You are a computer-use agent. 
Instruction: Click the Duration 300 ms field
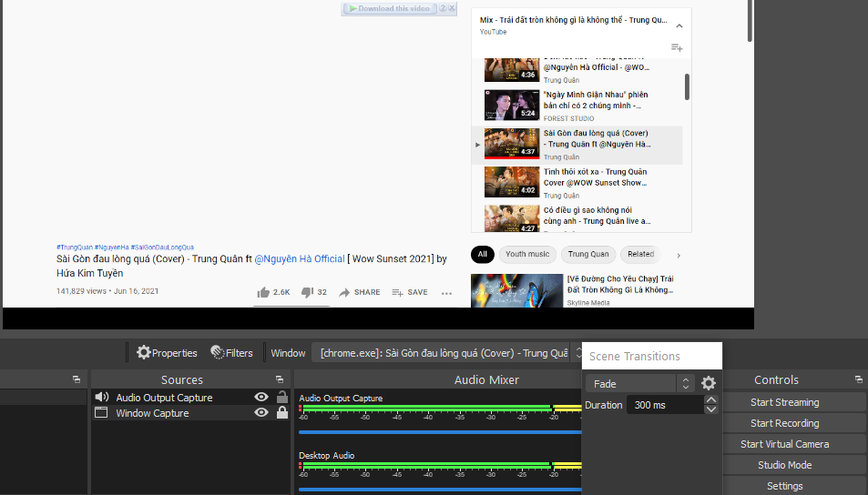pos(665,405)
